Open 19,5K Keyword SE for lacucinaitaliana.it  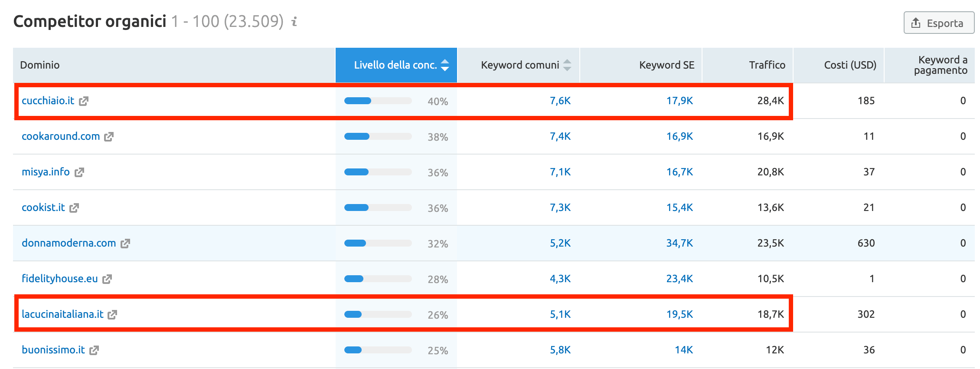679,314
